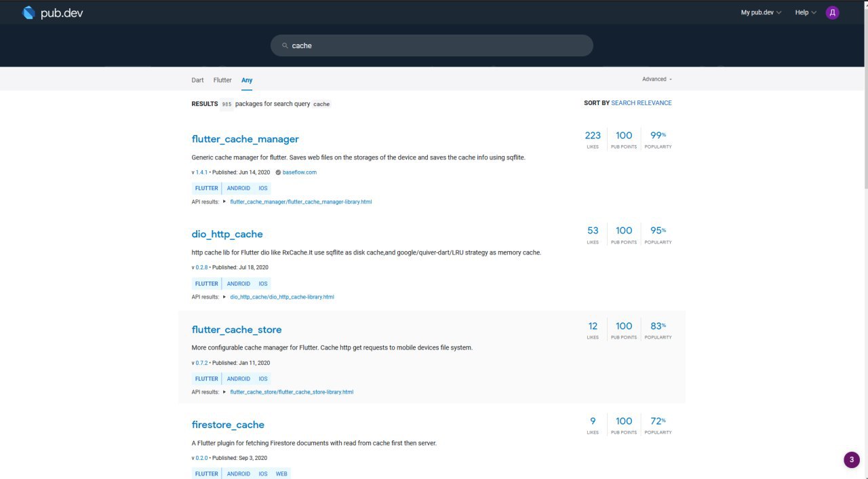868x479 pixels.
Task: Click the purple notification badge 3
Action: (x=852, y=460)
